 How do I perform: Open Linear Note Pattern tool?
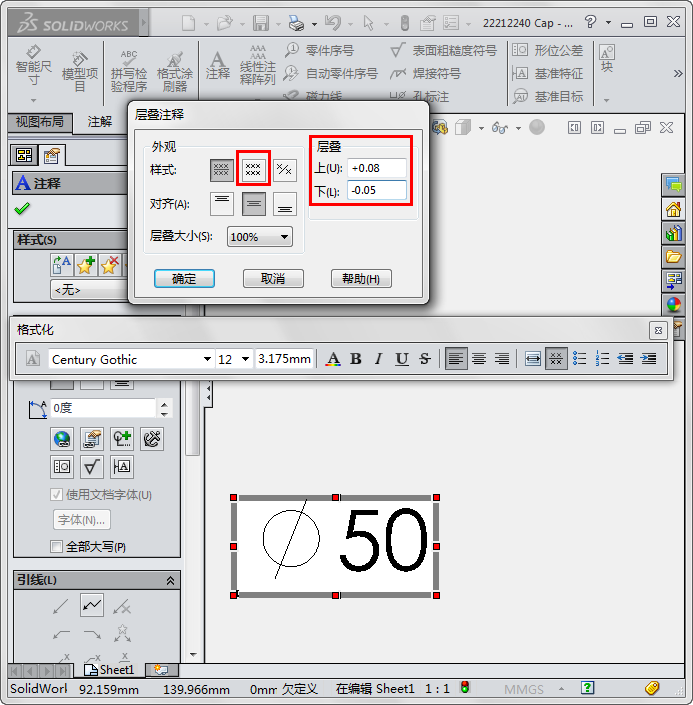(x=257, y=66)
